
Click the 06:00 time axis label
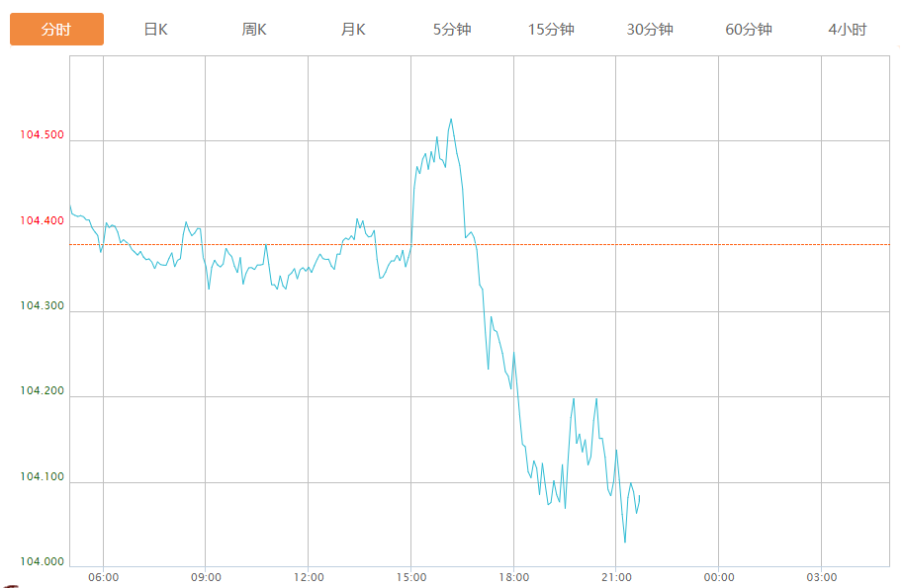tap(104, 577)
